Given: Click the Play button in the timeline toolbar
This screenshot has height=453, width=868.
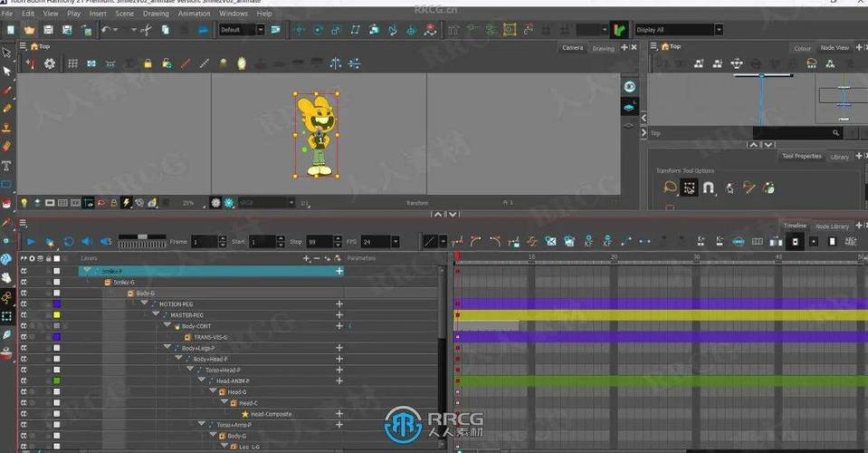Looking at the screenshot, I should [x=31, y=242].
